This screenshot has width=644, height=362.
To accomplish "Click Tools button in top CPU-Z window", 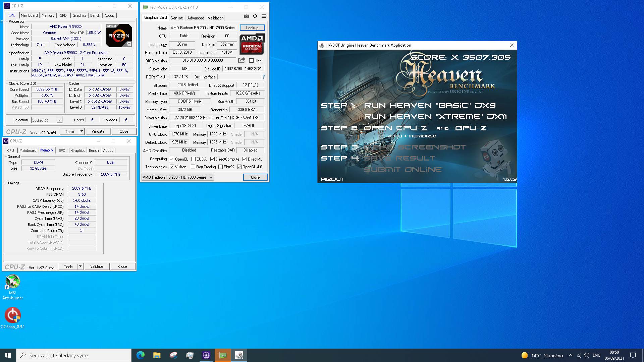I will click(x=69, y=131).
